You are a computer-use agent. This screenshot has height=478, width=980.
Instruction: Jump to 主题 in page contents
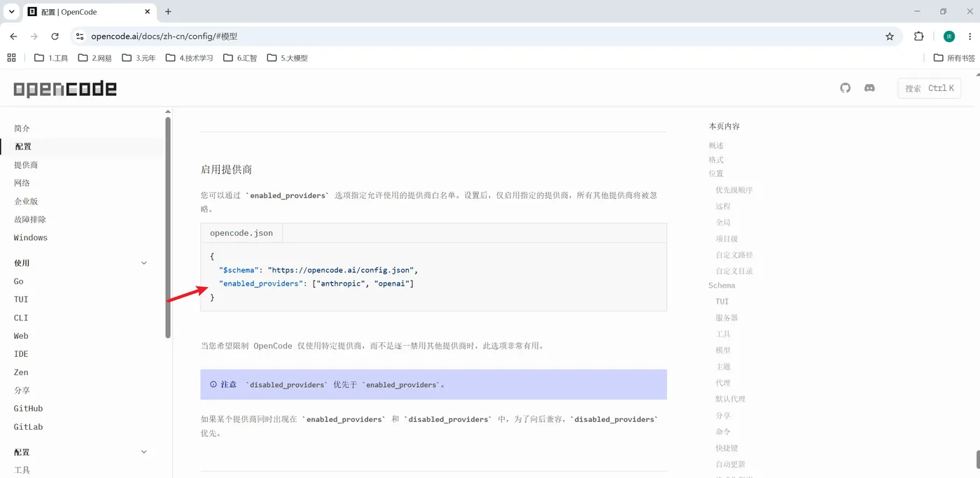(723, 367)
